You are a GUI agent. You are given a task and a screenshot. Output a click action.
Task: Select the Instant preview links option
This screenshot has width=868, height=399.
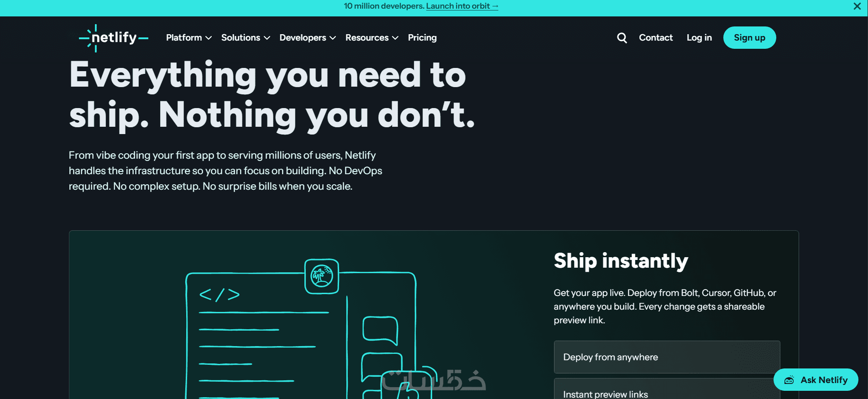[667, 390]
